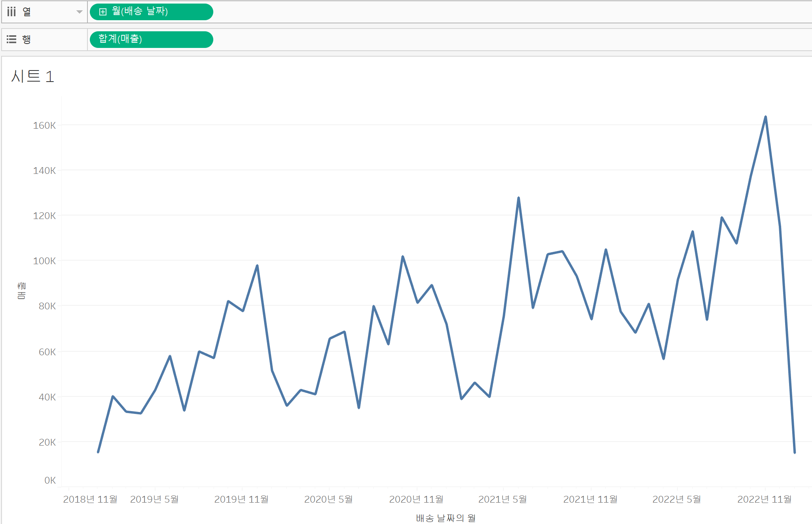Image resolution: width=812 pixels, height=524 pixels.
Task: Open the columns shelf dropdown arrow
Action: 79,12
